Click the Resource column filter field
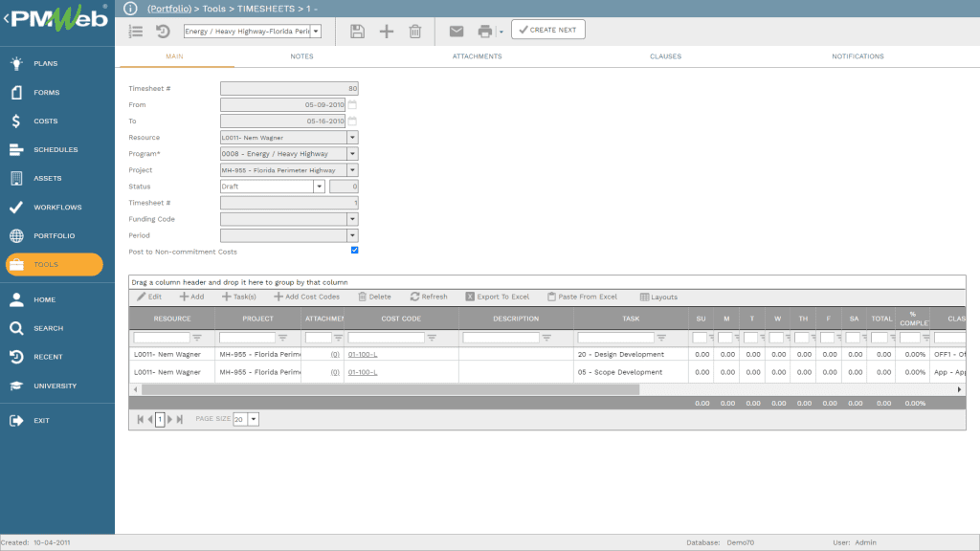 161,338
